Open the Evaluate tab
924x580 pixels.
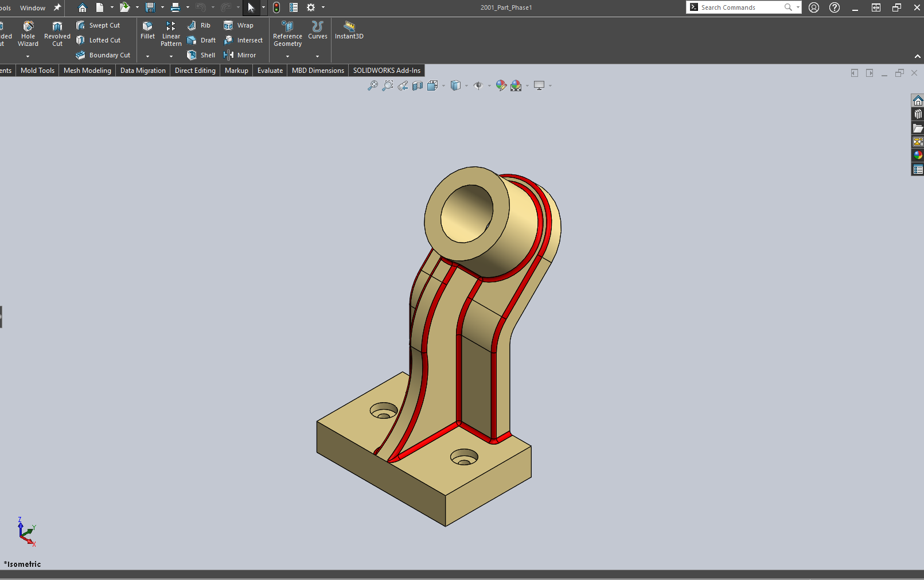point(270,71)
